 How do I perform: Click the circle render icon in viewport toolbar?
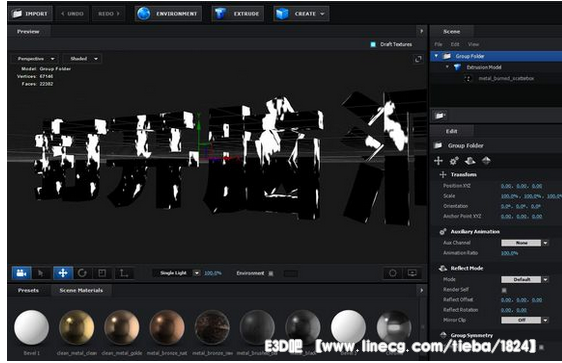(x=392, y=273)
